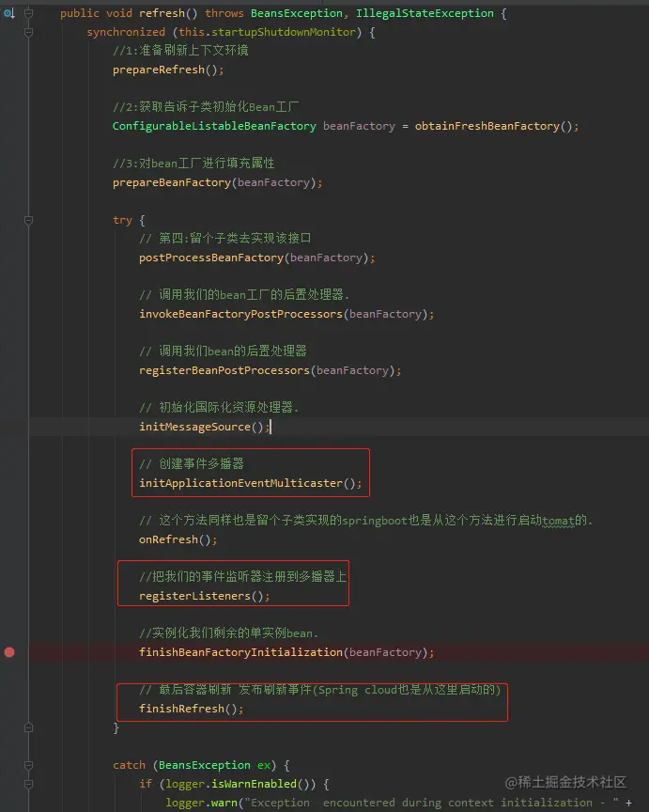Click the comment '// 第四:留个子类去实现该接口'
This screenshot has height=812, width=649.
click(x=224, y=238)
